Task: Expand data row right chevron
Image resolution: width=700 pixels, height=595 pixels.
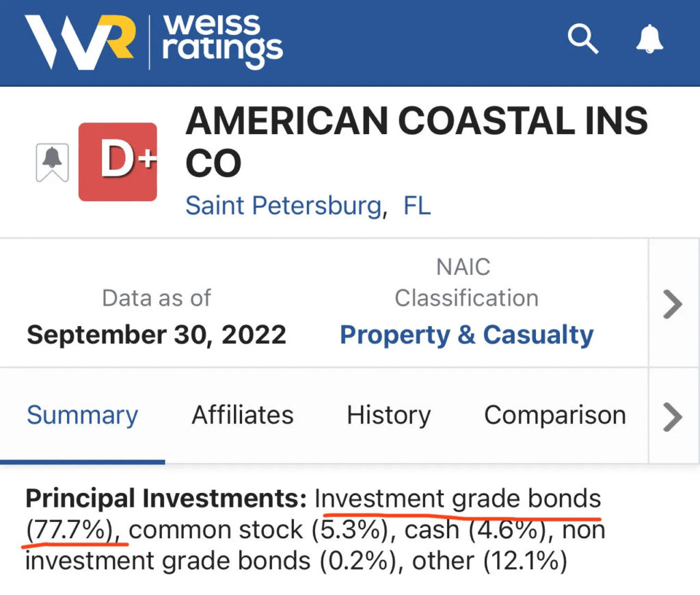Action: (673, 304)
